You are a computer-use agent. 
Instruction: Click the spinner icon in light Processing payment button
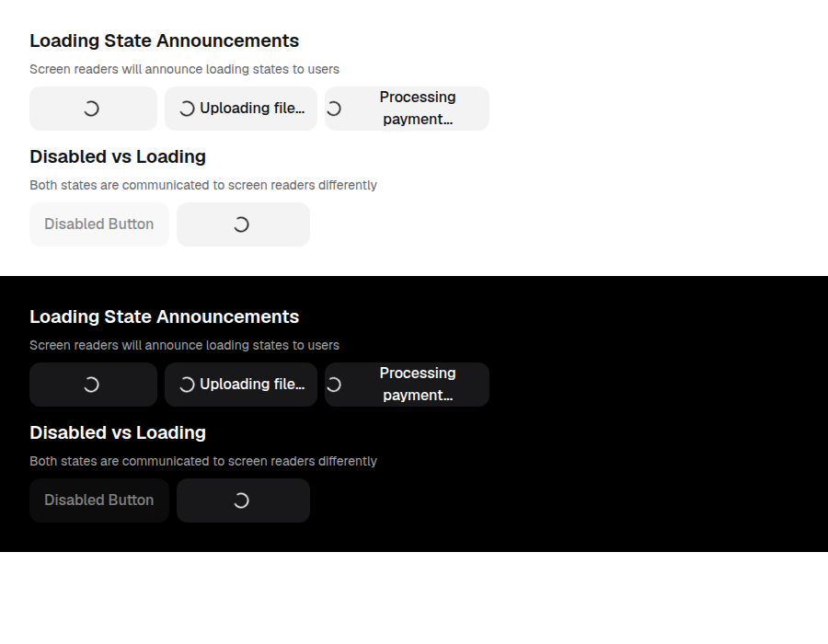[x=334, y=109]
